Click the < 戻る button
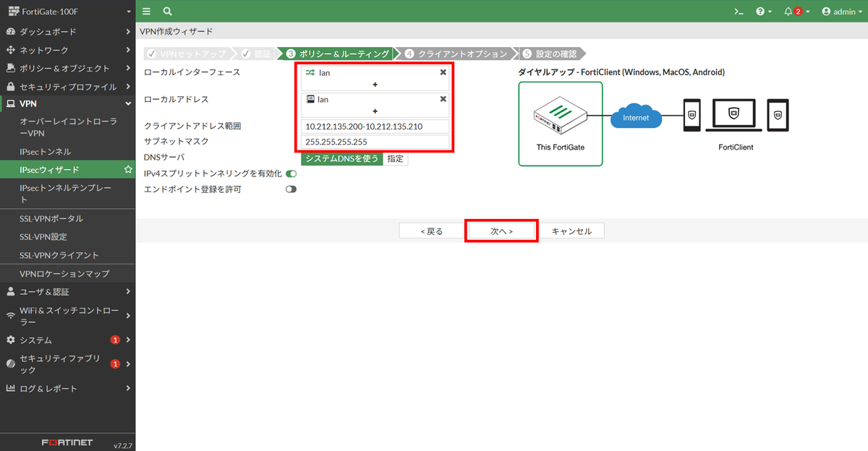The width and height of the screenshot is (868, 451). 432,231
